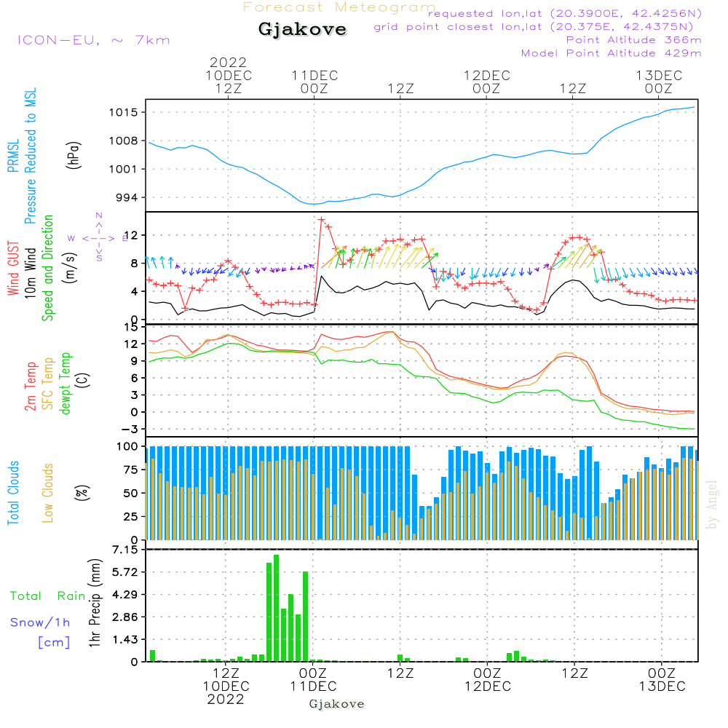Click the bottom axis '00Z 13DEC' label
Screen dimensions: 728x728
[662, 680]
